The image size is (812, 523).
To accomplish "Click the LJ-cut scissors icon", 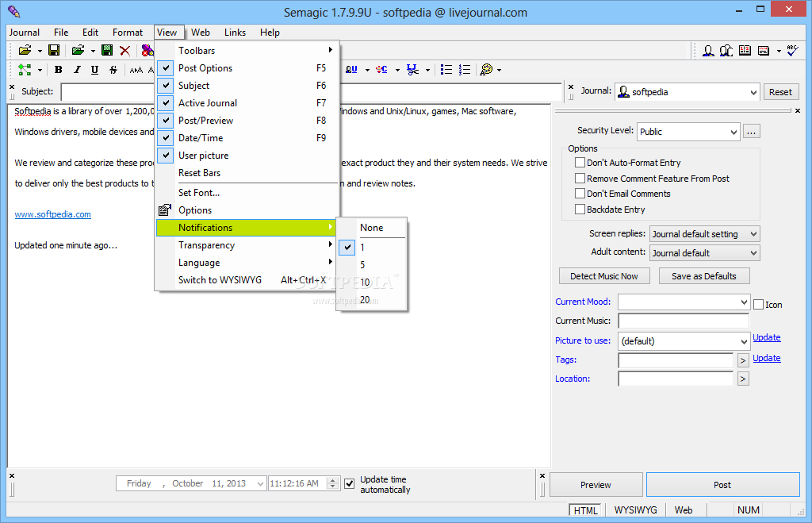I will [412, 70].
